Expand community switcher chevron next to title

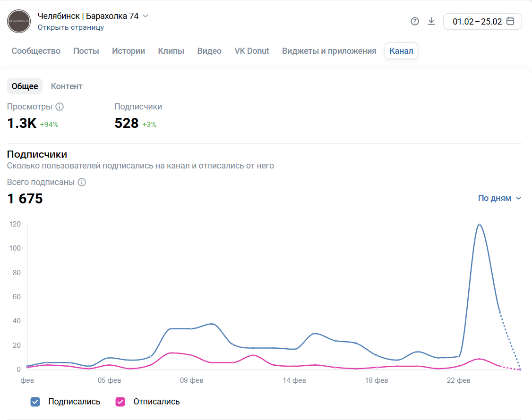tap(146, 16)
